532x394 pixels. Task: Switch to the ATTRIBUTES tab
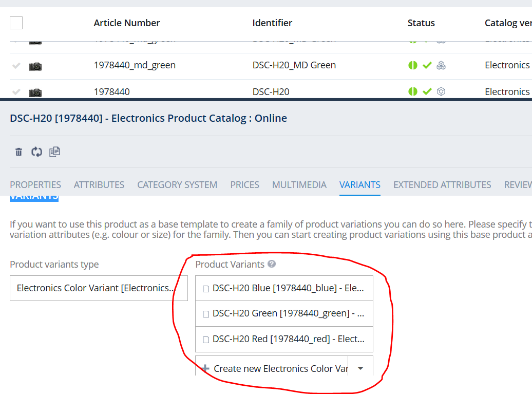tap(99, 184)
